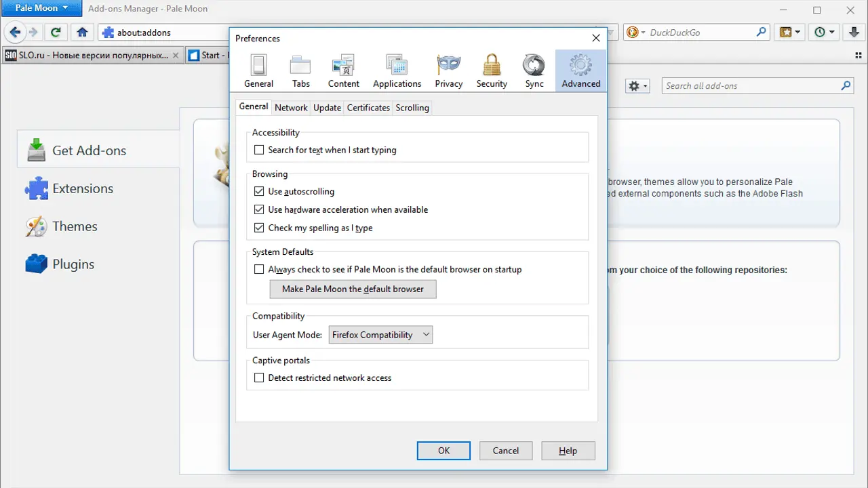Switch to the Network tab
868x488 pixels.
coord(291,108)
